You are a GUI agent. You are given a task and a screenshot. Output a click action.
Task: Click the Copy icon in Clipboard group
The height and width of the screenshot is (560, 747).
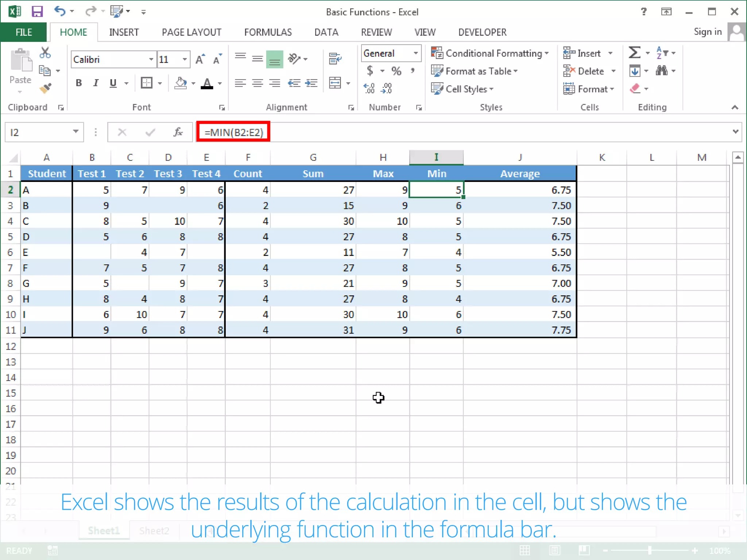point(44,70)
